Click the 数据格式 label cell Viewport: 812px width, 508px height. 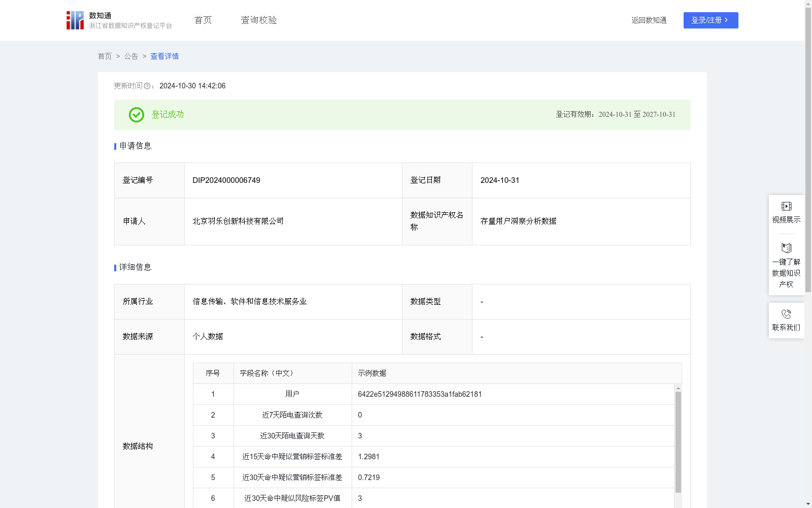[x=437, y=337]
